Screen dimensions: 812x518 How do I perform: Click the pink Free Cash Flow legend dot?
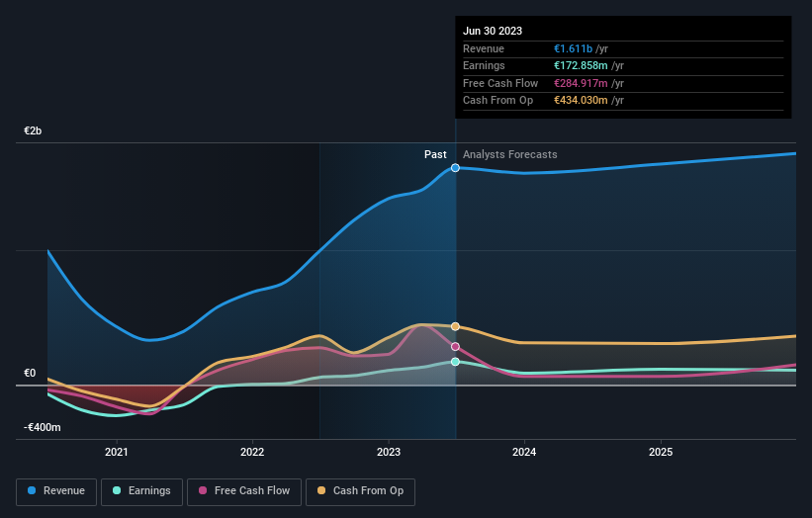[203, 490]
